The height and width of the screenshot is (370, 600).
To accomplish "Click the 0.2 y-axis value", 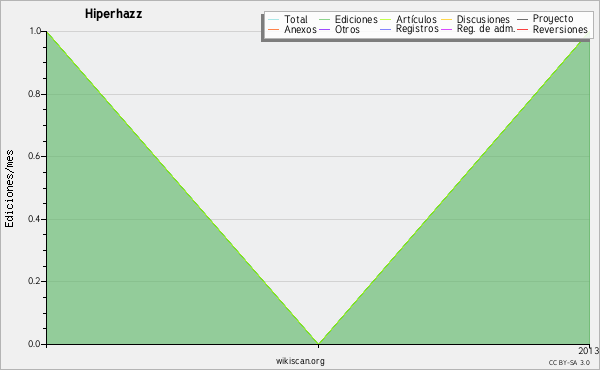I will pyautogui.click(x=35, y=281).
